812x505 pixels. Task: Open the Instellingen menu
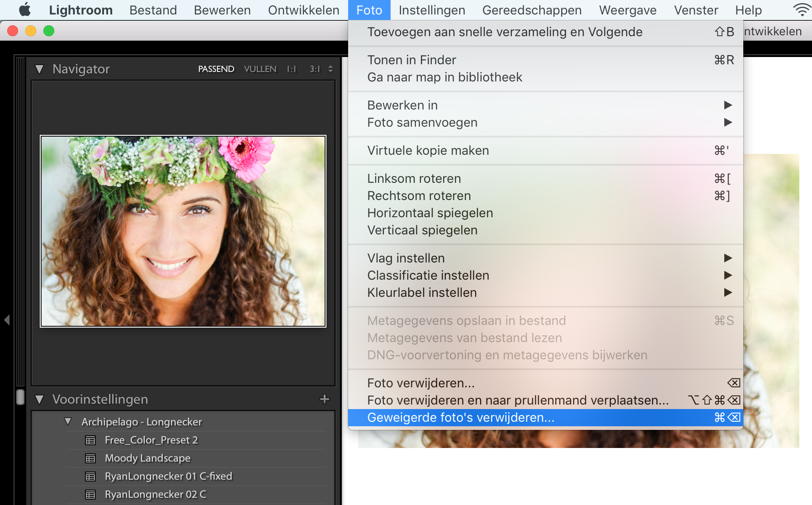tap(432, 10)
